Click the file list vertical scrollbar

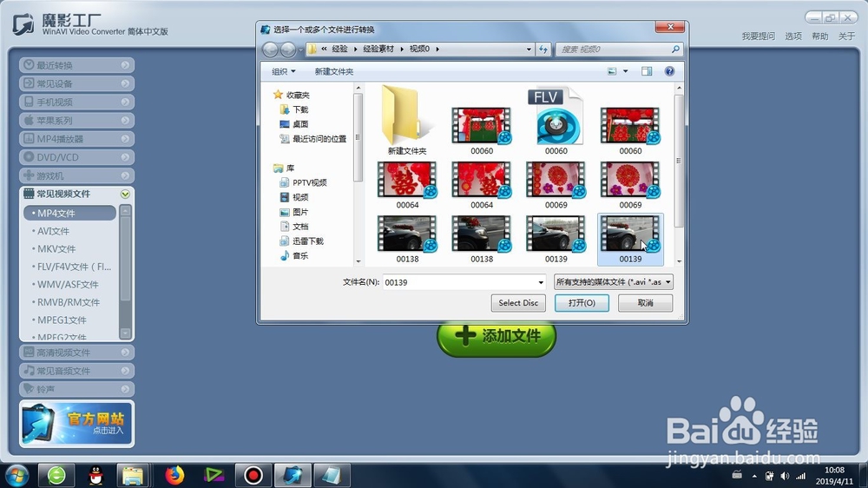point(679,161)
